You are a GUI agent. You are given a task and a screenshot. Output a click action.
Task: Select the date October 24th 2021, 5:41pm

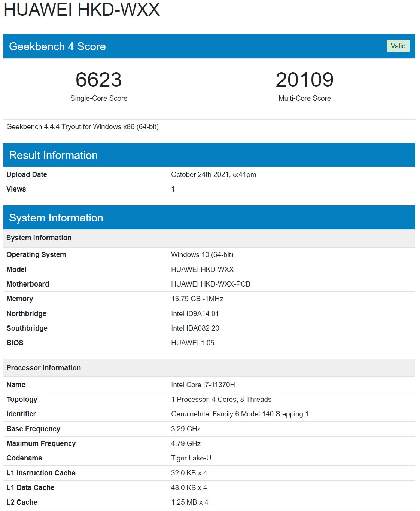tap(214, 174)
